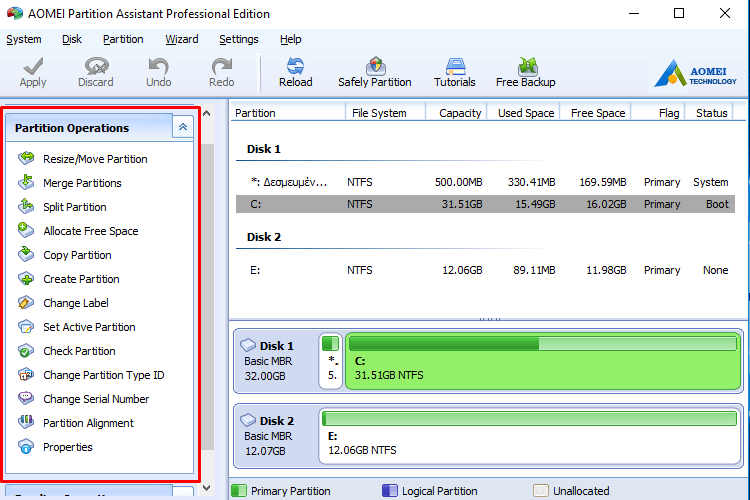The image size is (750, 500).
Task: Click 16.02GB free space cell of C:
Action: (x=606, y=204)
